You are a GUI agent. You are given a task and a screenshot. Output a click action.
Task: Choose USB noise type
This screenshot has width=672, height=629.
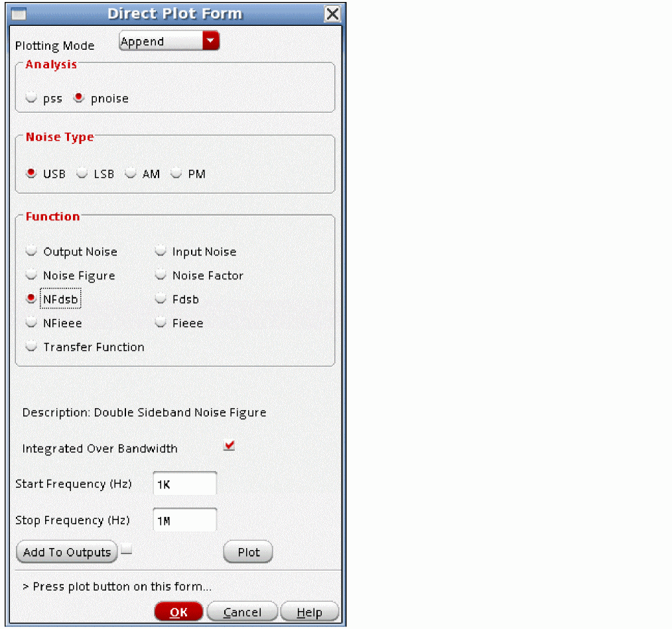[x=31, y=173]
